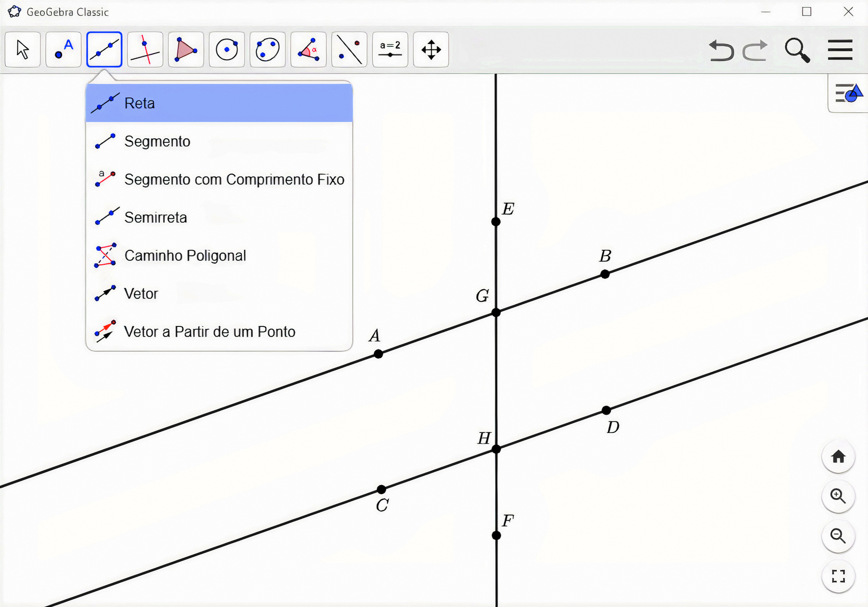Click the Undo arrow
The image size is (868, 607).
point(721,50)
